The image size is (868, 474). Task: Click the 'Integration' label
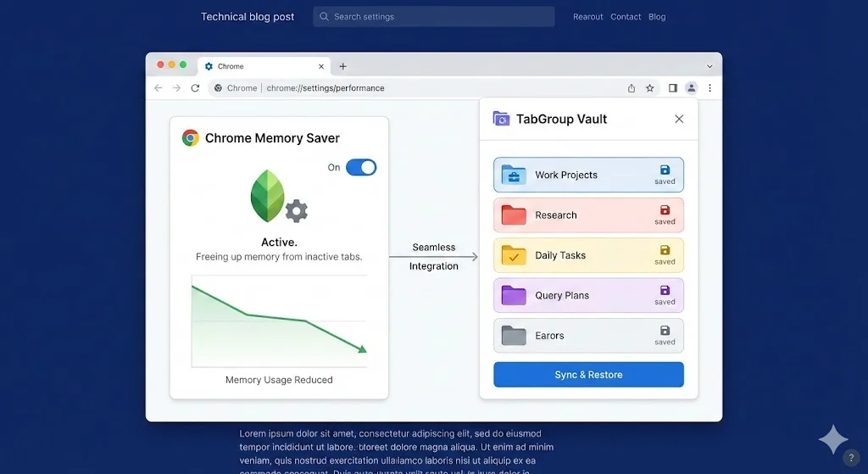tap(434, 266)
